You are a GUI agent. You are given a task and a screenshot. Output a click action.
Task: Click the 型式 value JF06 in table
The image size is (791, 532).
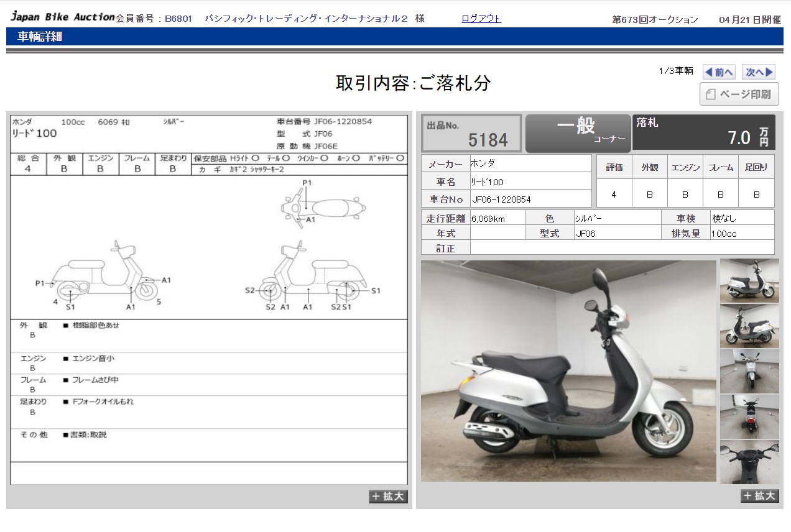[585, 234]
